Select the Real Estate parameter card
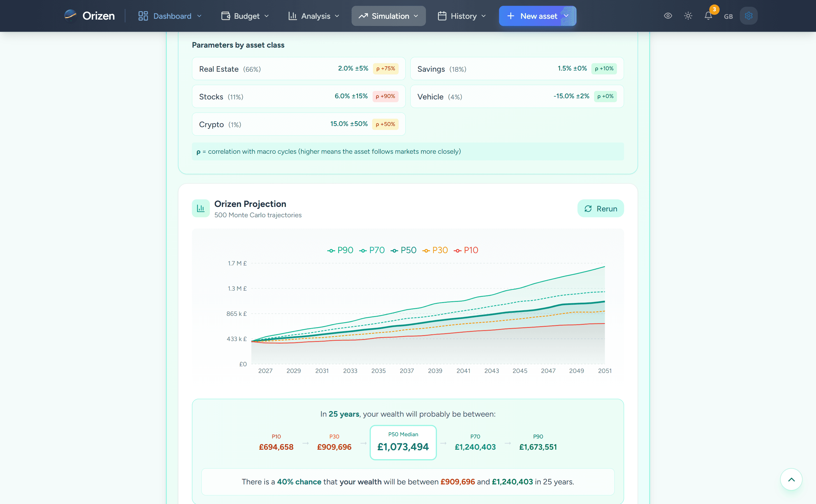Viewport: 816px width, 504px height. pos(299,69)
